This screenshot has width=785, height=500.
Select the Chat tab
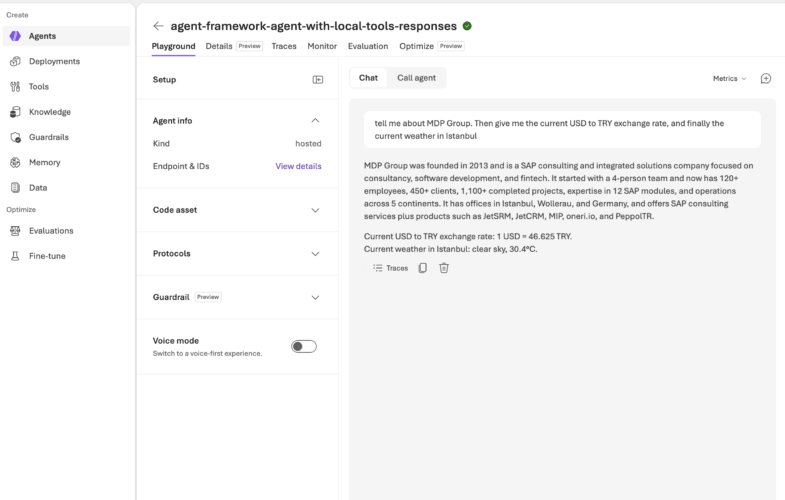368,78
